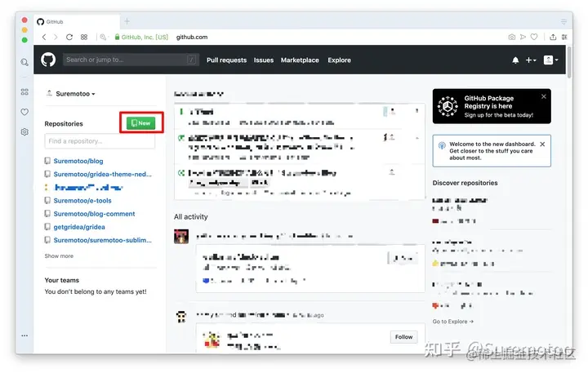Bookmark page with heart icon in address bar

pos(534,37)
